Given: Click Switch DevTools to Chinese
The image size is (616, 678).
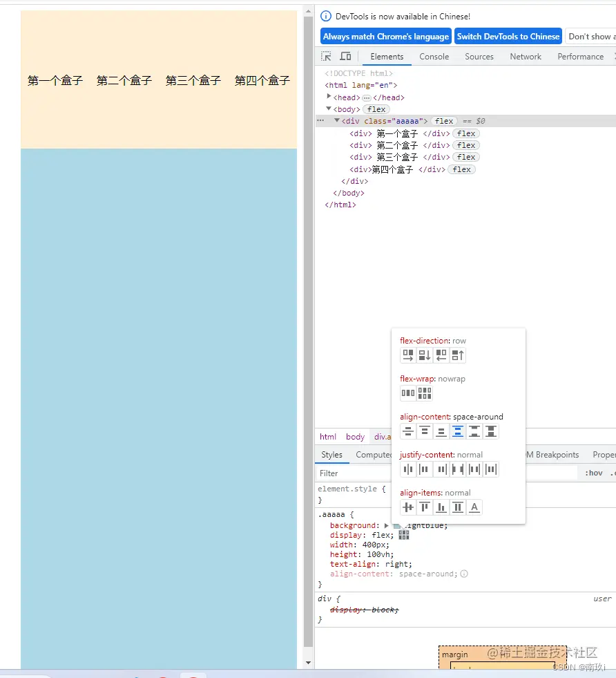Looking at the screenshot, I should click(508, 37).
